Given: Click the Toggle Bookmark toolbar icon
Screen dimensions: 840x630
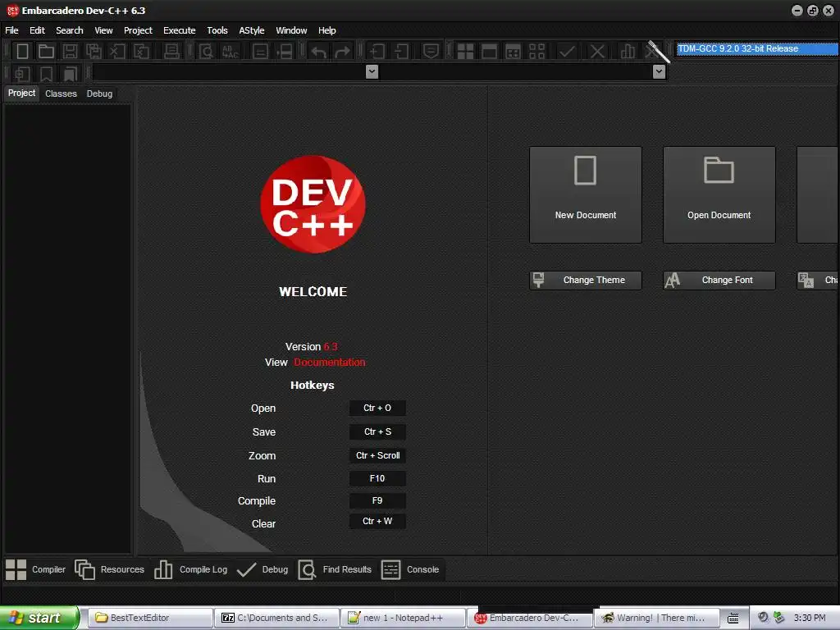Looking at the screenshot, I should point(46,73).
